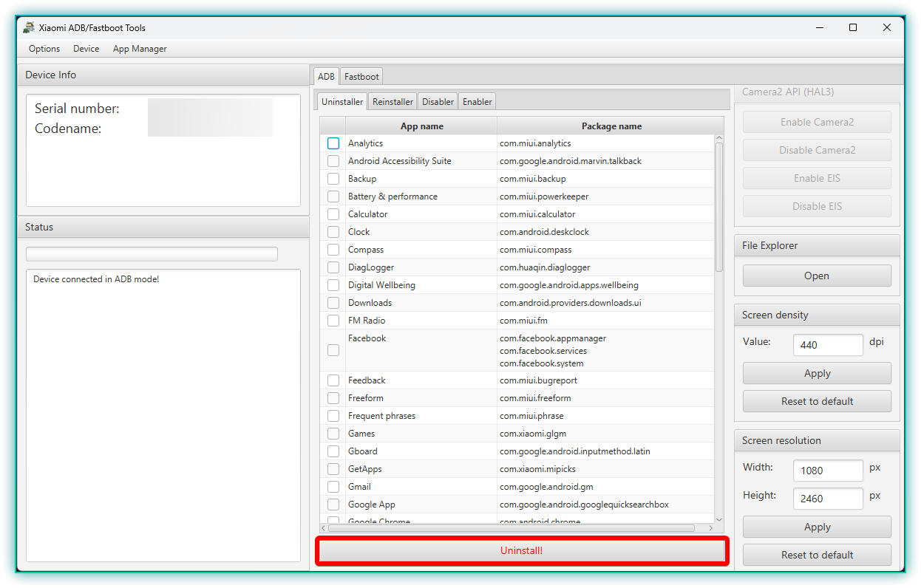
Task: Click the scroll-right arrow of app list
Action: [x=711, y=528]
